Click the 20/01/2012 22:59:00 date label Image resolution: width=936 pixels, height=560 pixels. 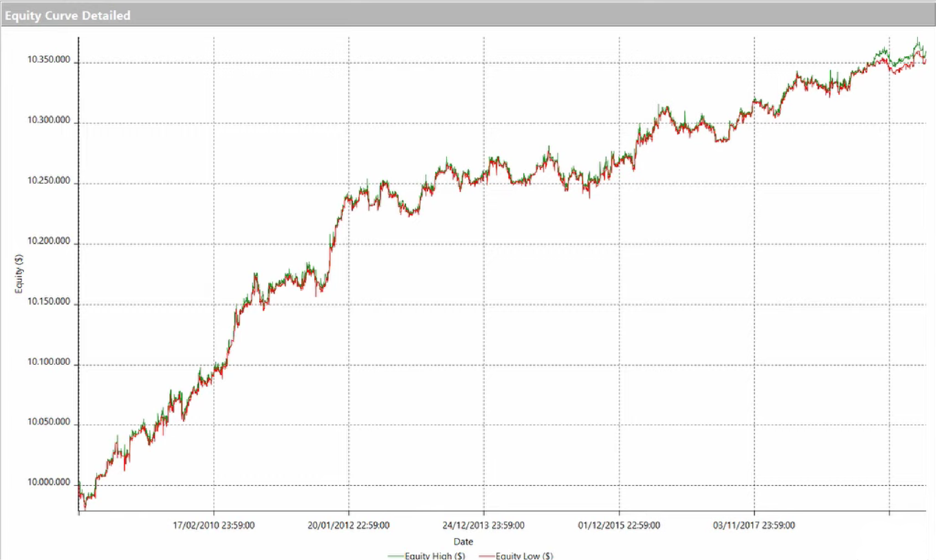[348, 525]
